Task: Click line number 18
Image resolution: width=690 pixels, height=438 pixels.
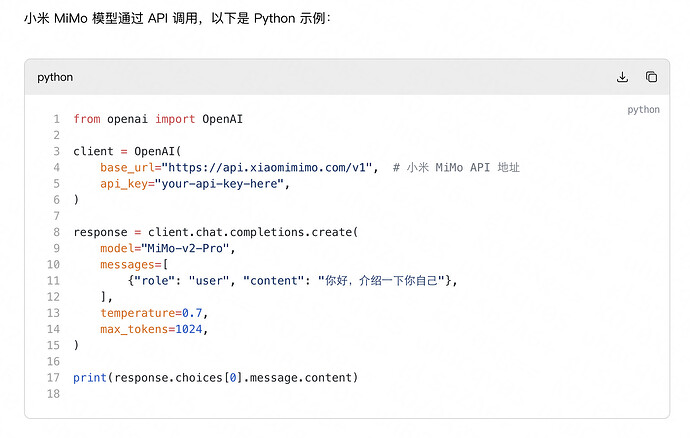Action: coord(53,394)
